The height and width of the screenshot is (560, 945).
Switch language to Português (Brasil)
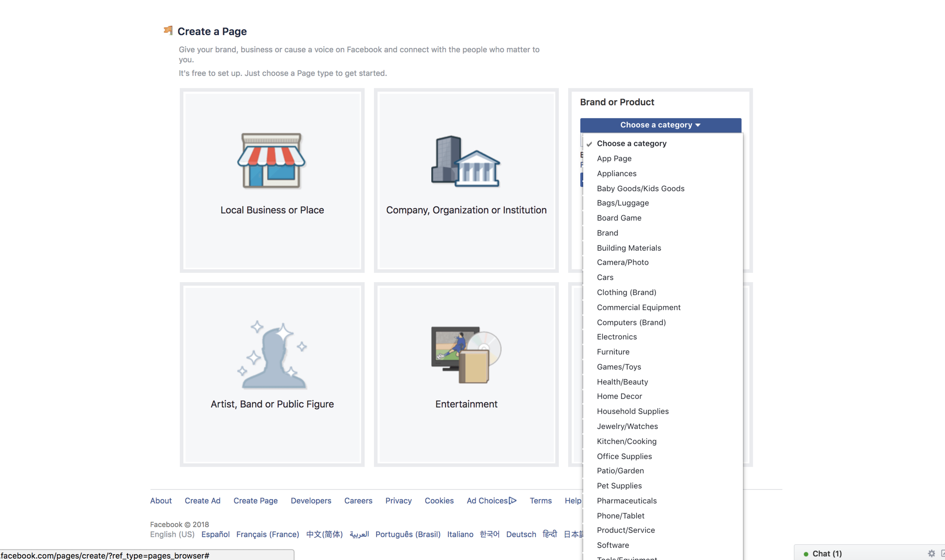pos(408,534)
